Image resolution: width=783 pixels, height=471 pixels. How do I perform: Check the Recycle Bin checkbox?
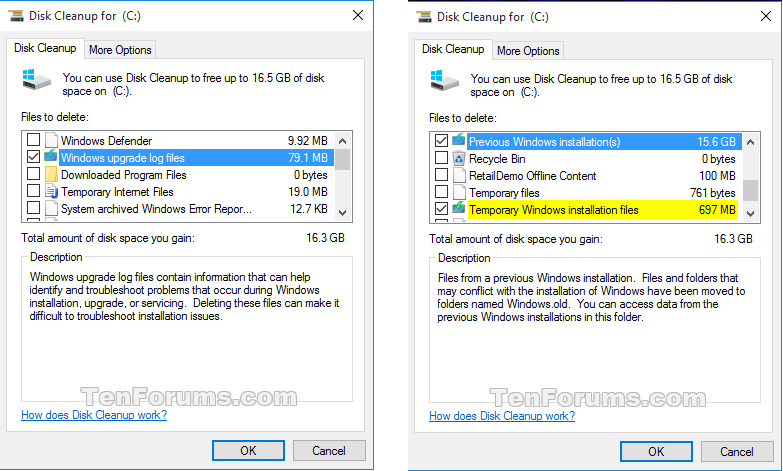441,157
